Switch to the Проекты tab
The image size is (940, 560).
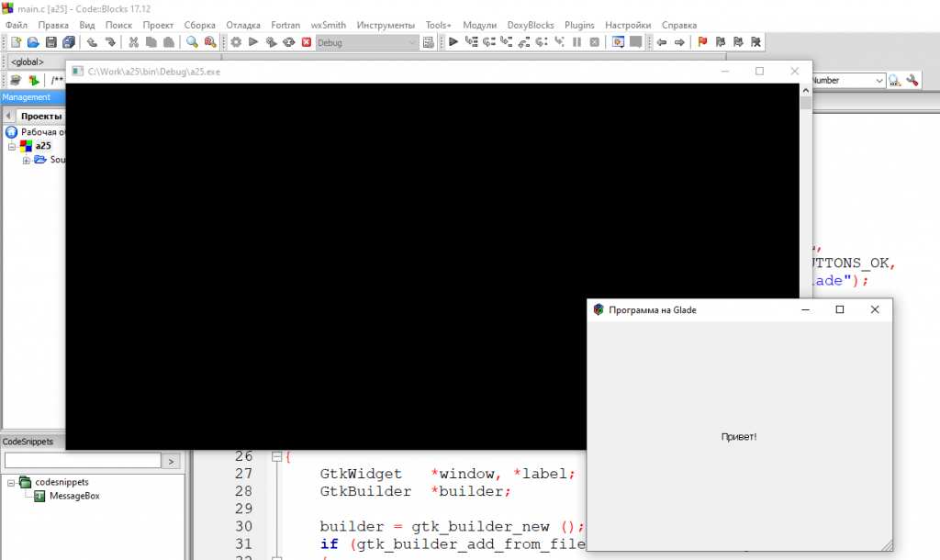click(41, 117)
